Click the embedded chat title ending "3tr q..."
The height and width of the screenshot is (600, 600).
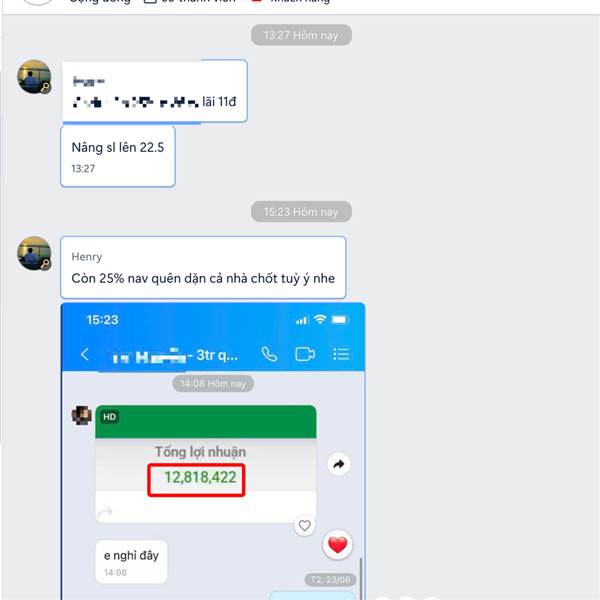point(175,355)
